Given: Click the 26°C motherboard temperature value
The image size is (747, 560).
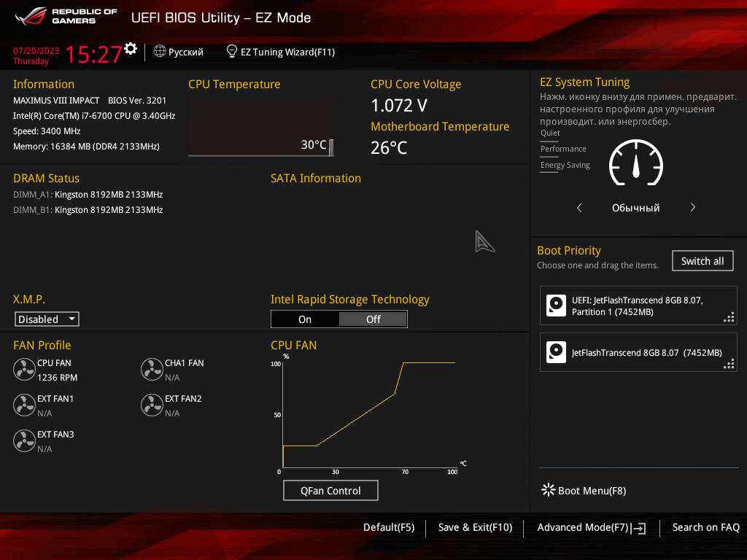Looking at the screenshot, I should [390, 148].
